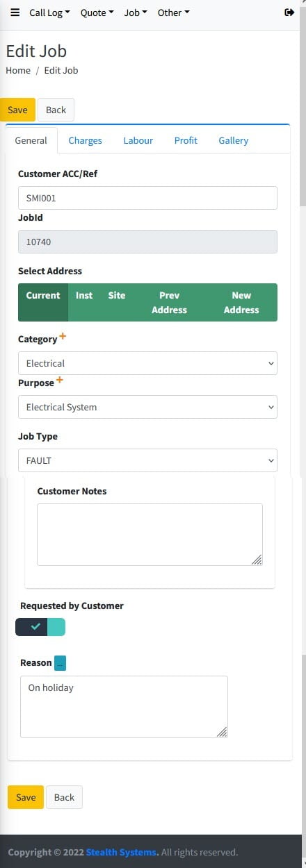Choose the Prev Address option

169,302
